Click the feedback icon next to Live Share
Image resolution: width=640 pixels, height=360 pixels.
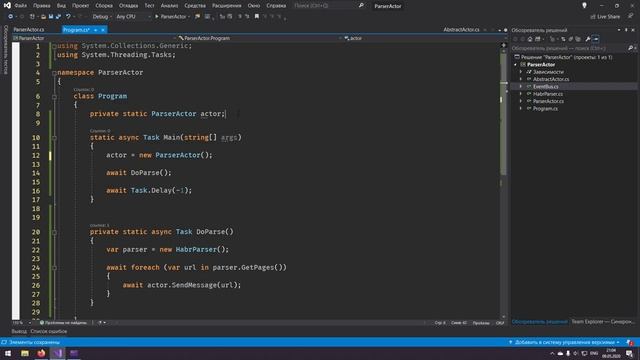coord(631,16)
